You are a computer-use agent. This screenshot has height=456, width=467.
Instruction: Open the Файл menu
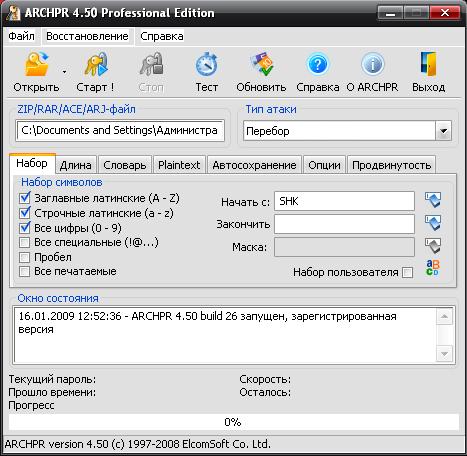click(x=21, y=36)
